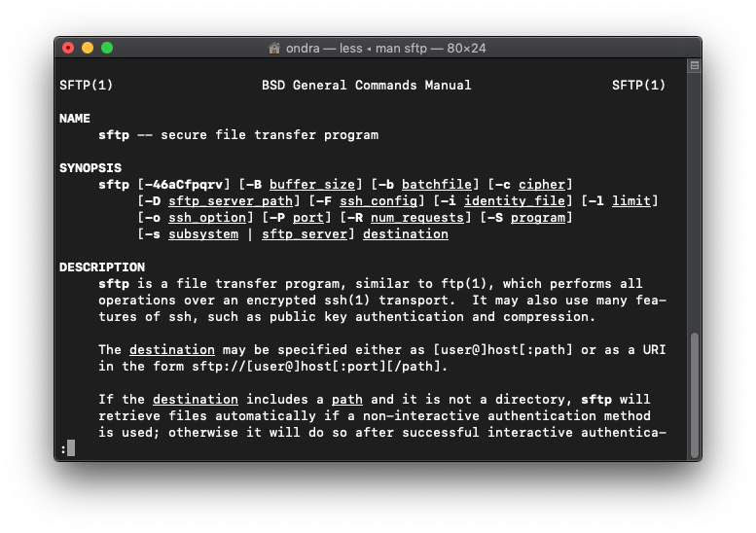
Task: Click the split pane icon above scrollbar
Action: (694, 66)
